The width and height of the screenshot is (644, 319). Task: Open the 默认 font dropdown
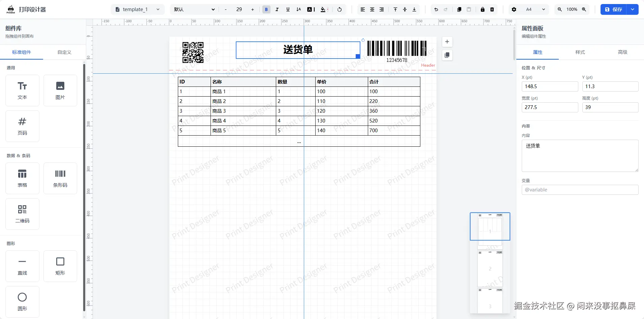tap(194, 9)
